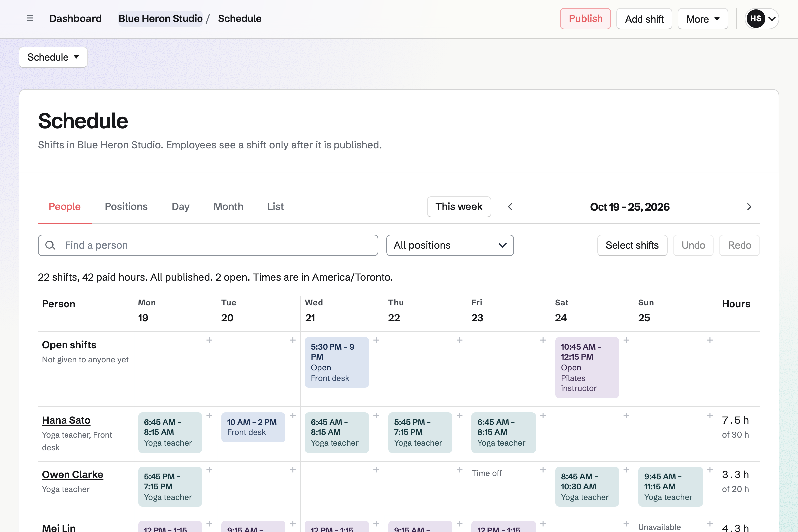The height and width of the screenshot is (532, 798).
Task: Click Owen Clarke's 3.3 h total
Action: coord(735,475)
